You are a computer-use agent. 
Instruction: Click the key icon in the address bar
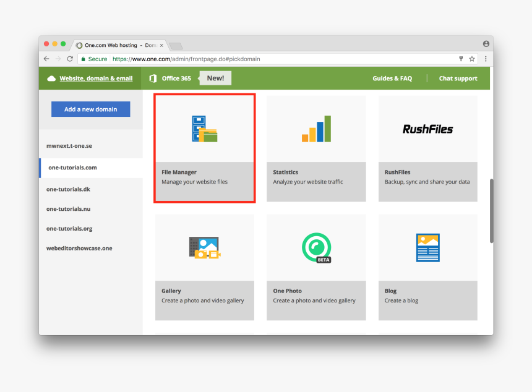(461, 59)
